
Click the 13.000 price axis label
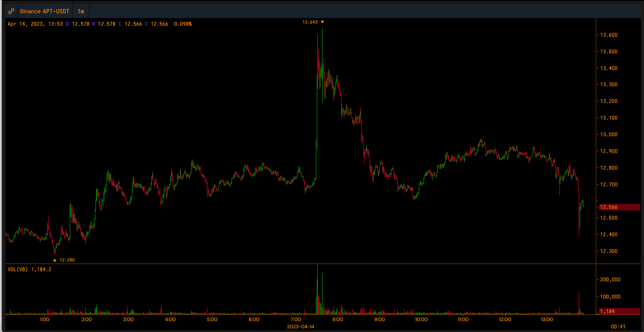point(609,135)
